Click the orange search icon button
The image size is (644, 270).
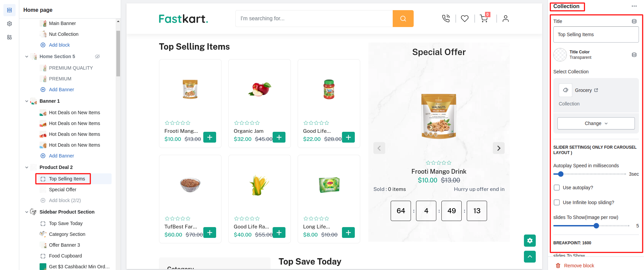(x=403, y=19)
